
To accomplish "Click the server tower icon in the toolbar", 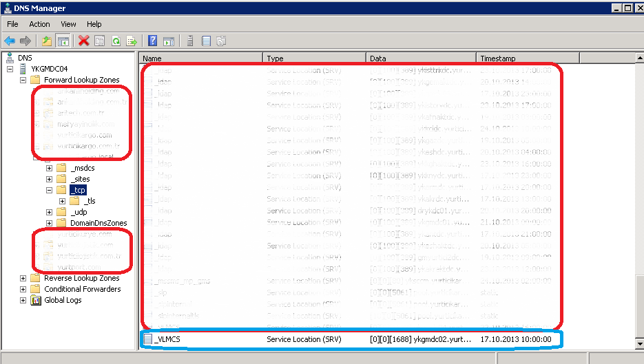I will (x=190, y=41).
